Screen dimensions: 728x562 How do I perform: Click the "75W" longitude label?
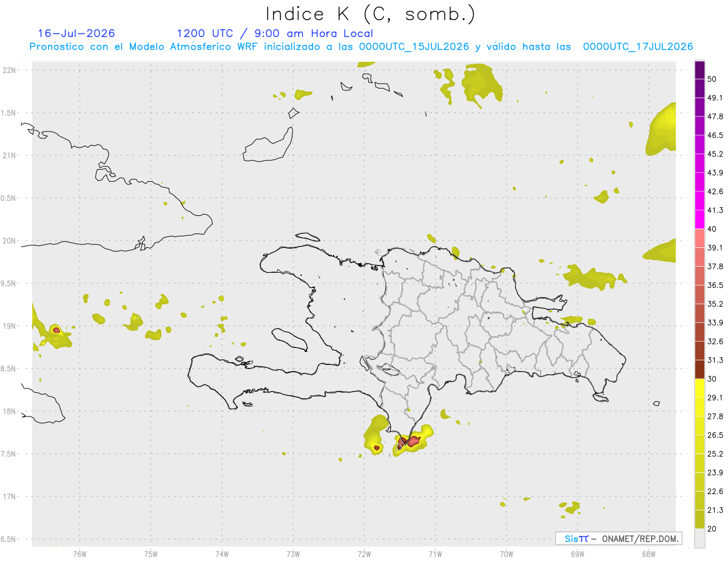[151, 554]
